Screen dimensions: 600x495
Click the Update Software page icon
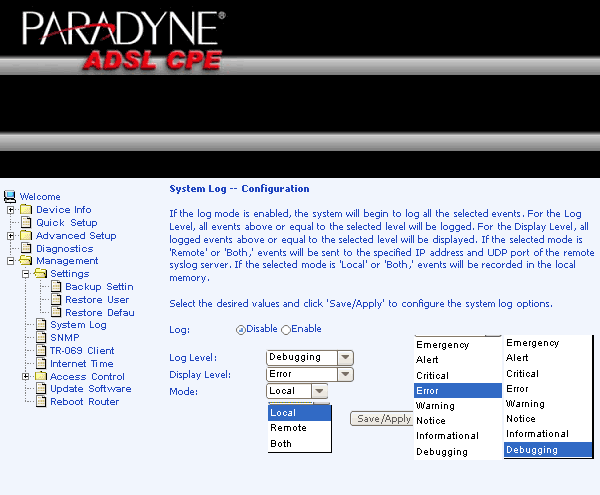(41, 389)
